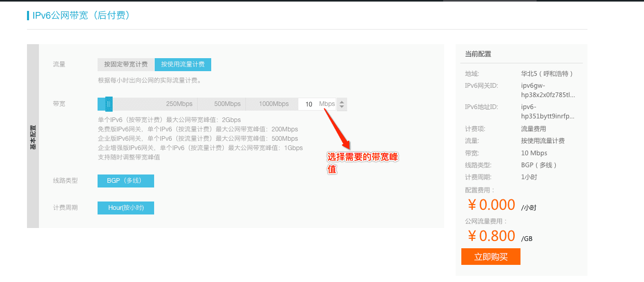Set slider to 250Mbps mark
This screenshot has width=644, height=282.
tap(179, 104)
